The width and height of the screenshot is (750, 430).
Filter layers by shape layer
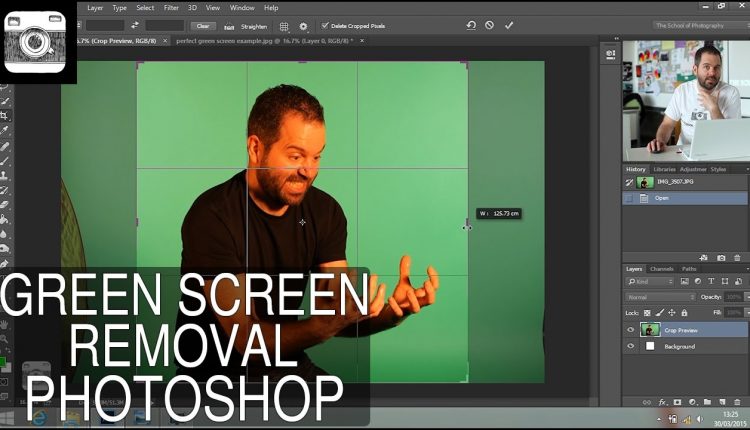point(725,281)
